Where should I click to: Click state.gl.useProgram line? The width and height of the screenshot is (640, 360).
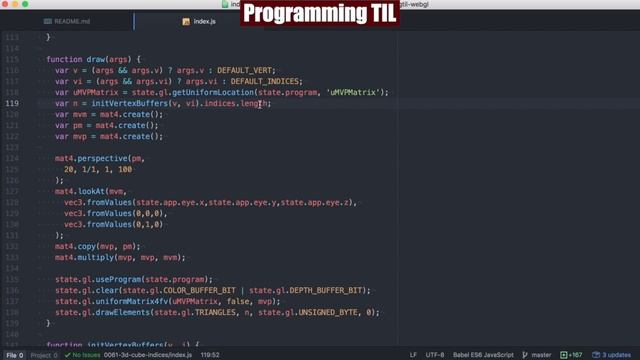(134, 280)
